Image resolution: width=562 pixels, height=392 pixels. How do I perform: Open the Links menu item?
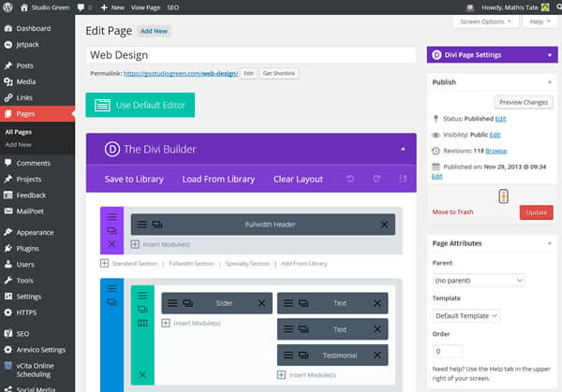(24, 97)
